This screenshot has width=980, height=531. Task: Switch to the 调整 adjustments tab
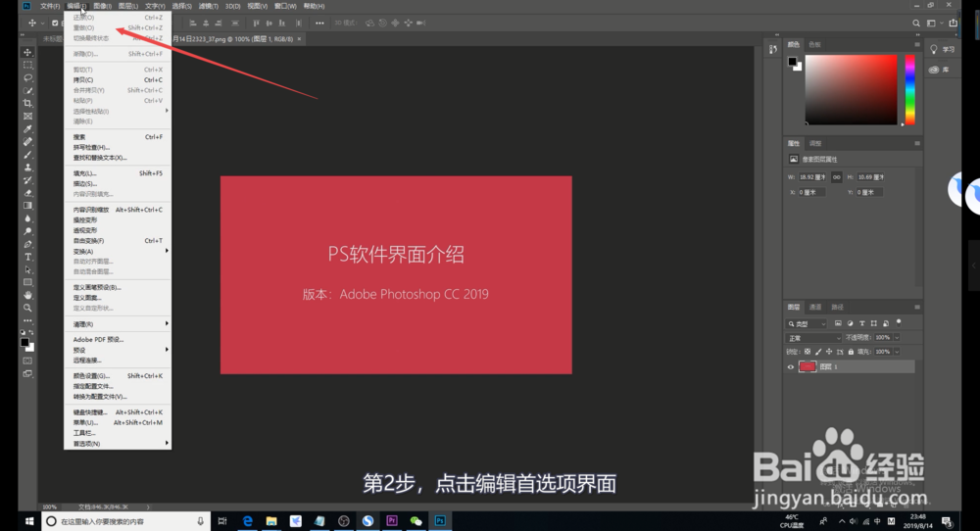(815, 143)
